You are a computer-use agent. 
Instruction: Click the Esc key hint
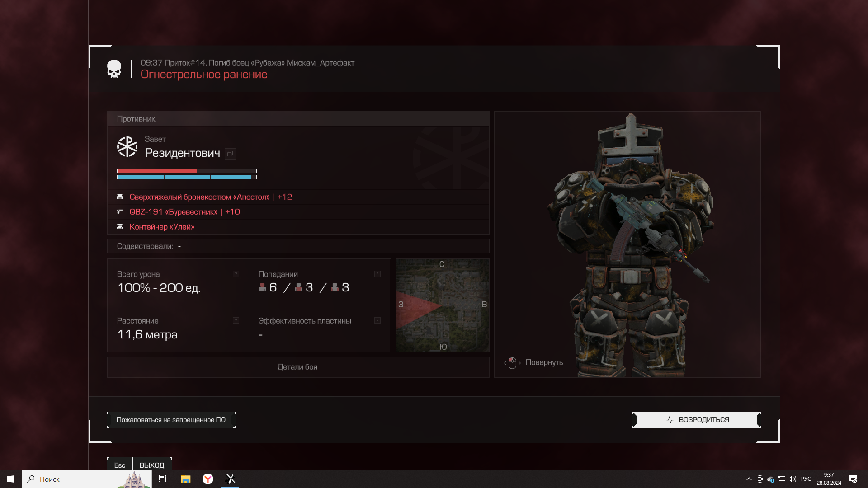120,465
